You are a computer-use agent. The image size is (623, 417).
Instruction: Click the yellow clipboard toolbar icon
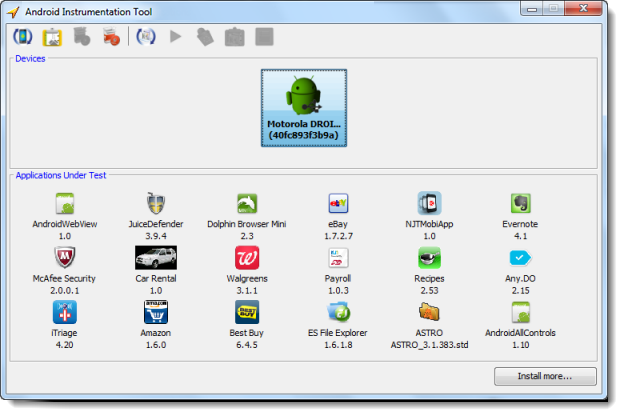(x=52, y=37)
